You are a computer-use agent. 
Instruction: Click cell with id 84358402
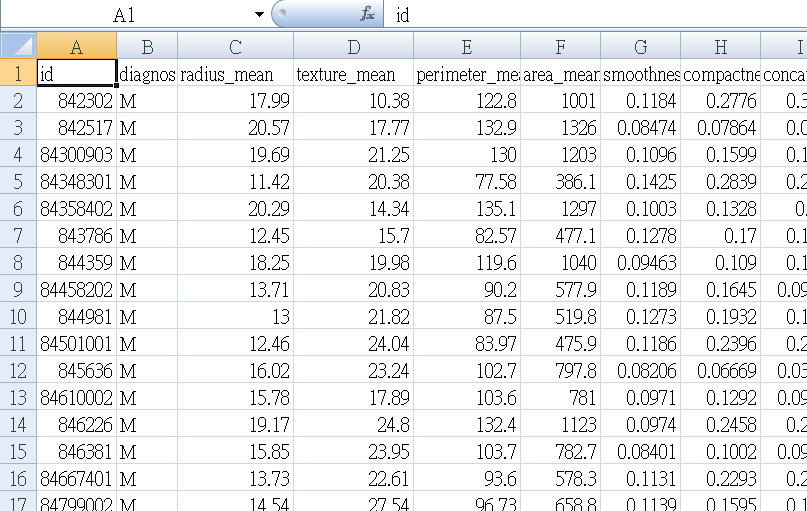[77, 208]
